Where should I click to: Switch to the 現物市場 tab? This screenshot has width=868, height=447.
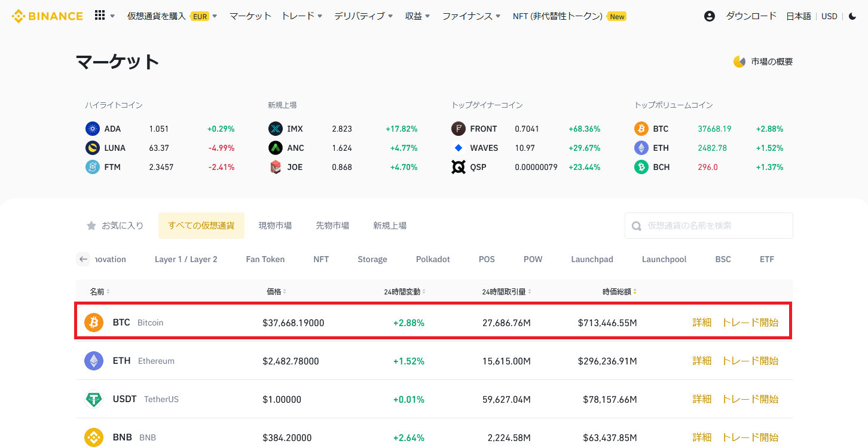pos(275,226)
